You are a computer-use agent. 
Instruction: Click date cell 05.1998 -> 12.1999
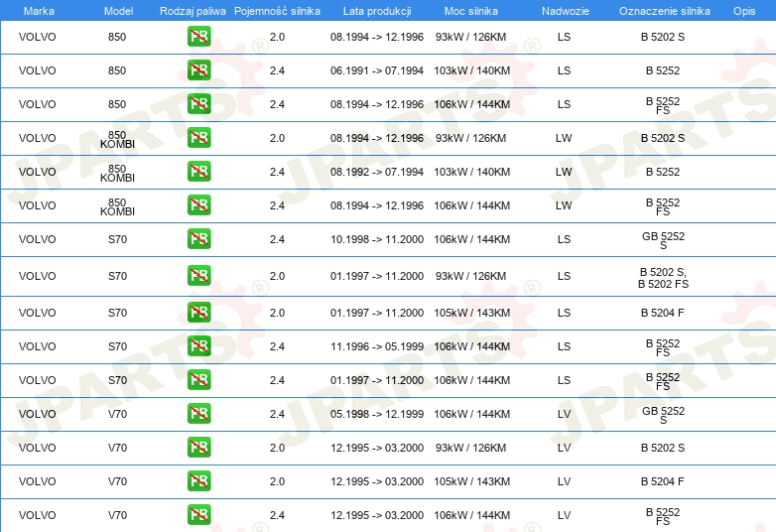377,414
